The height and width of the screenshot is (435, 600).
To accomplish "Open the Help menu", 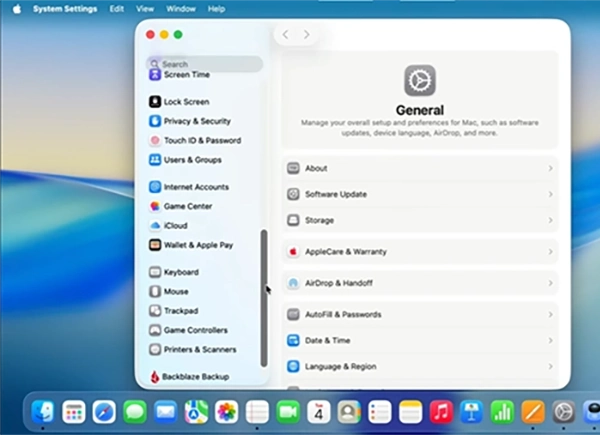I will point(216,9).
